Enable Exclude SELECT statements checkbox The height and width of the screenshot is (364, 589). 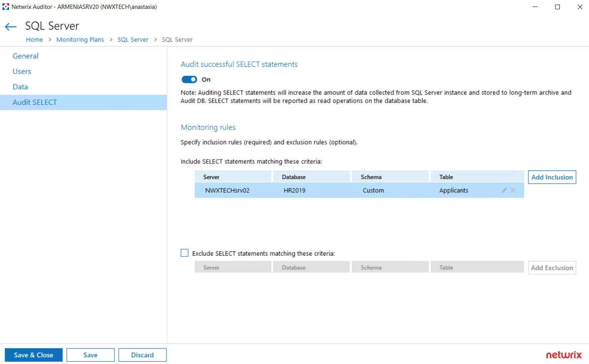click(185, 253)
